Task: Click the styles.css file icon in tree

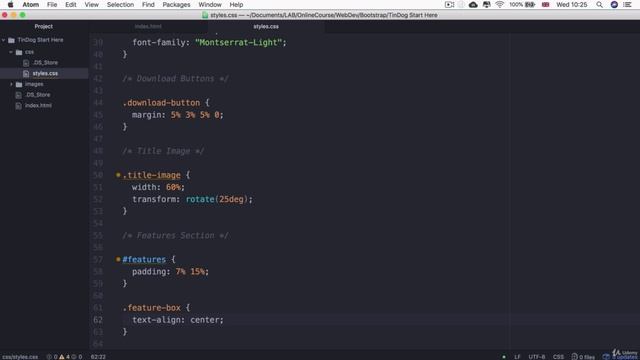Action: click(26, 73)
